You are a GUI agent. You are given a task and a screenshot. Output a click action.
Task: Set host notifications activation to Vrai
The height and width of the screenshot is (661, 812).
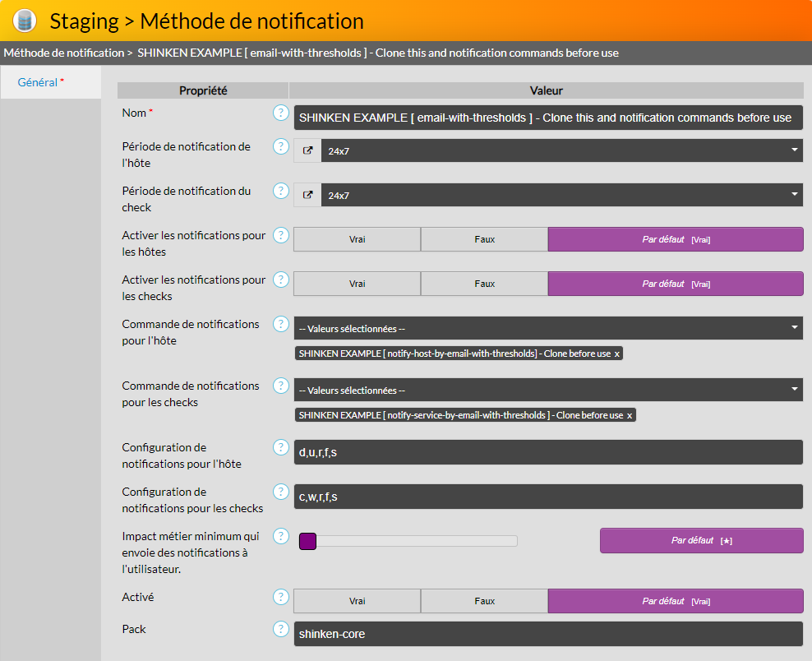pyautogui.click(x=357, y=239)
